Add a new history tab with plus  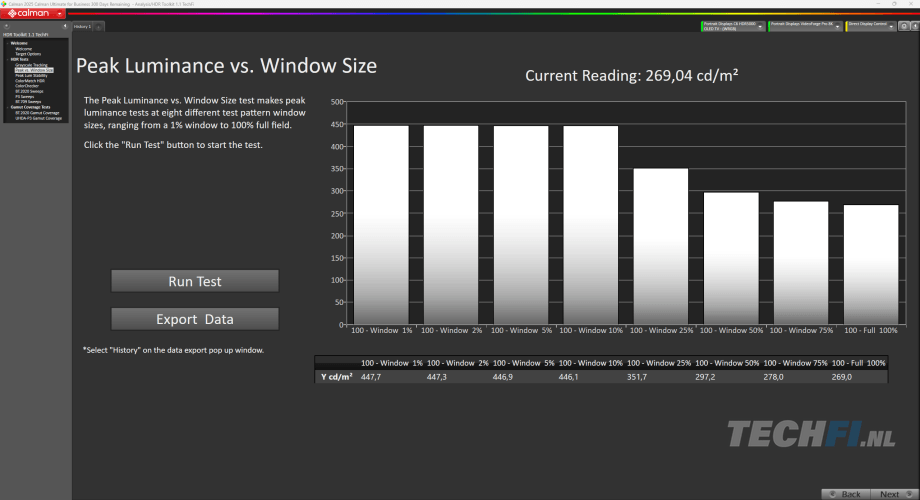pyautogui.click(x=99, y=27)
